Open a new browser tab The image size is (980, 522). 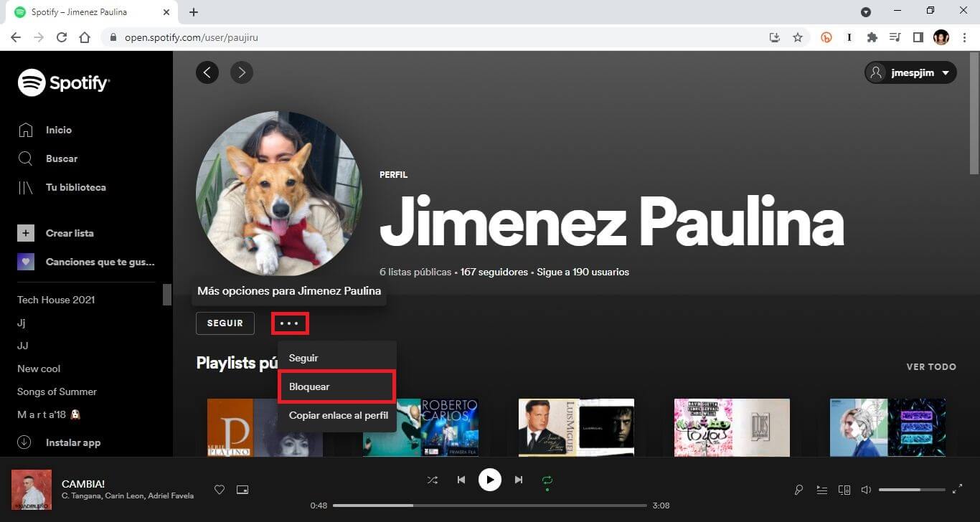click(193, 12)
